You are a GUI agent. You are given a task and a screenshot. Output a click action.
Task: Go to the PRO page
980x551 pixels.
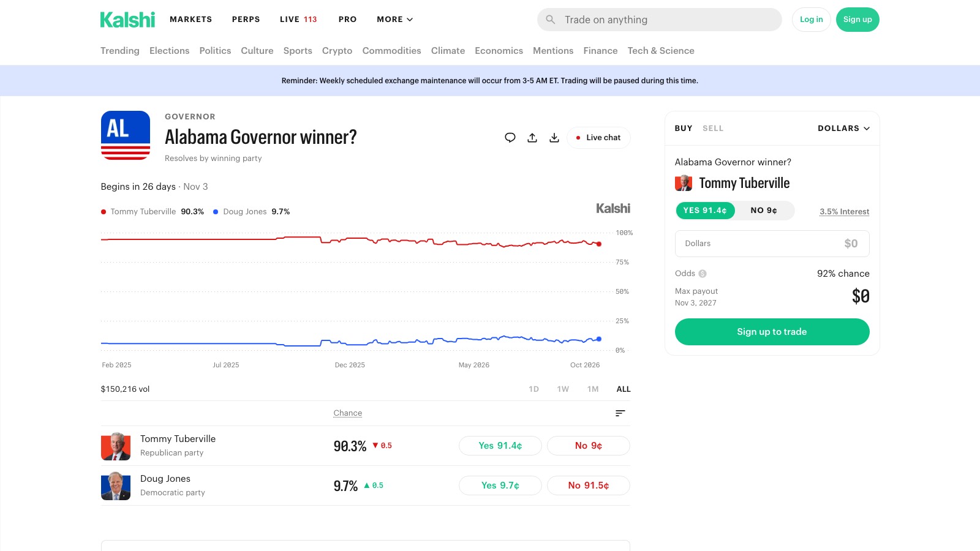point(348,20)
